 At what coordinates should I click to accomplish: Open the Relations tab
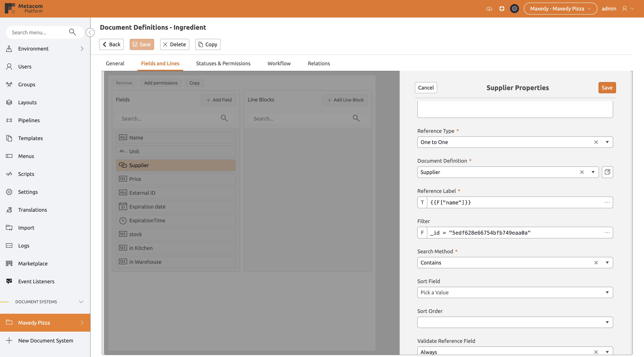coord(319,63)
